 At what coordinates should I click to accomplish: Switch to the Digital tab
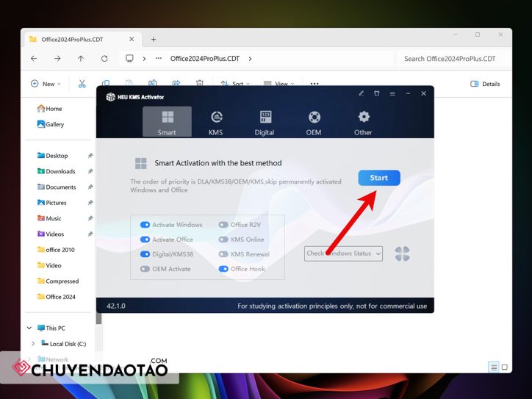(265, 121)
